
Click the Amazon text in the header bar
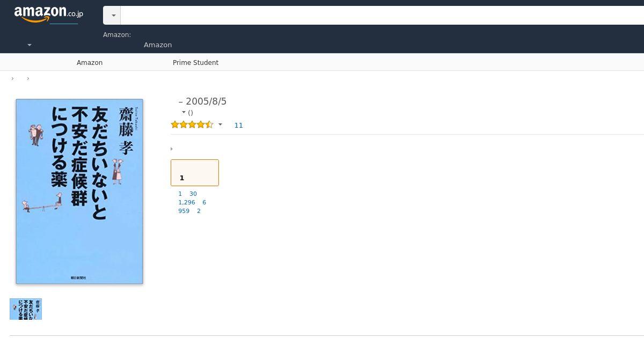[158, 45]
